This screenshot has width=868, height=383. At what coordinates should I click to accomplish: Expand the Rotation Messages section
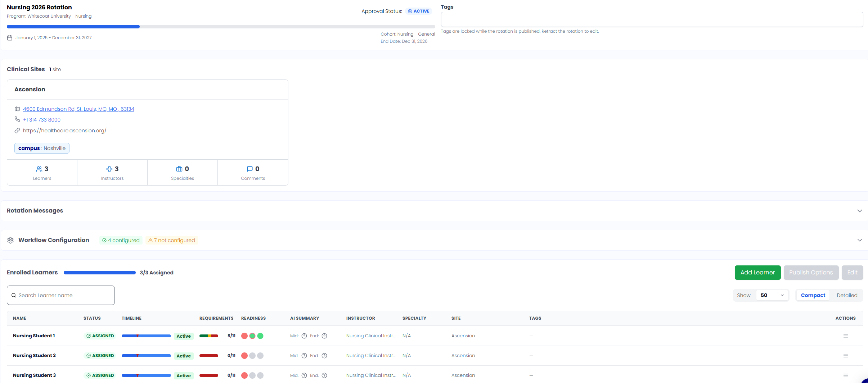(860, 211)
